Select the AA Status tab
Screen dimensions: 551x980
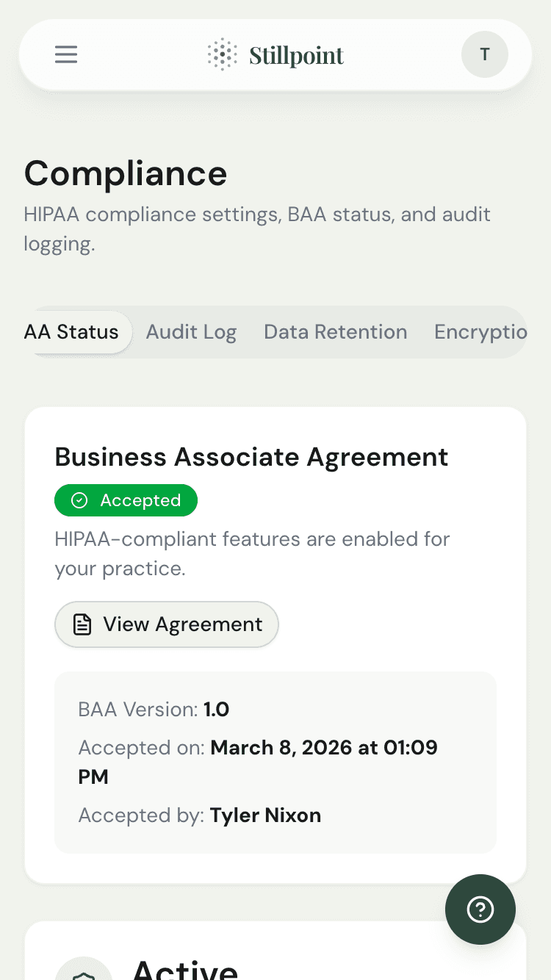[x=72, y=332]
